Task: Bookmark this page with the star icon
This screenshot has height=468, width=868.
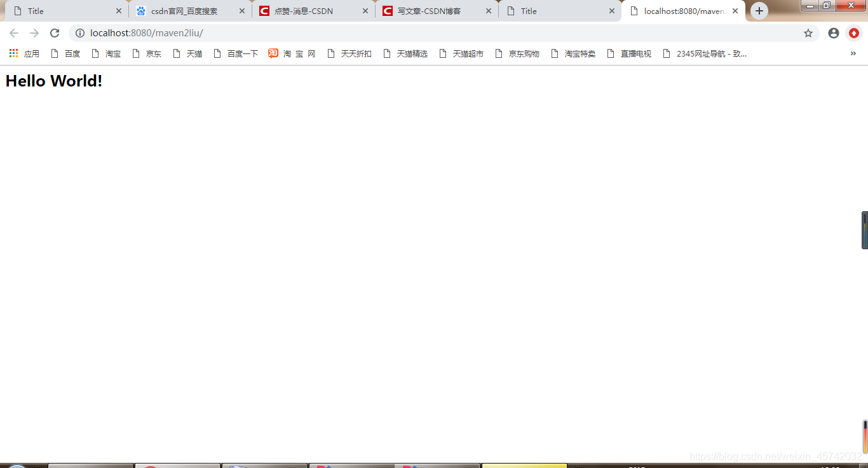Action: [x=808, y=33]
